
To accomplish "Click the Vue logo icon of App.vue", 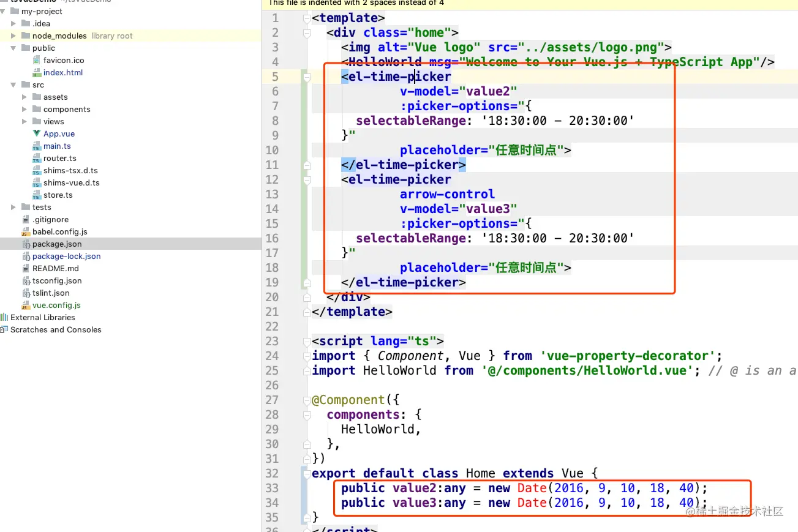I will [37, 134].
